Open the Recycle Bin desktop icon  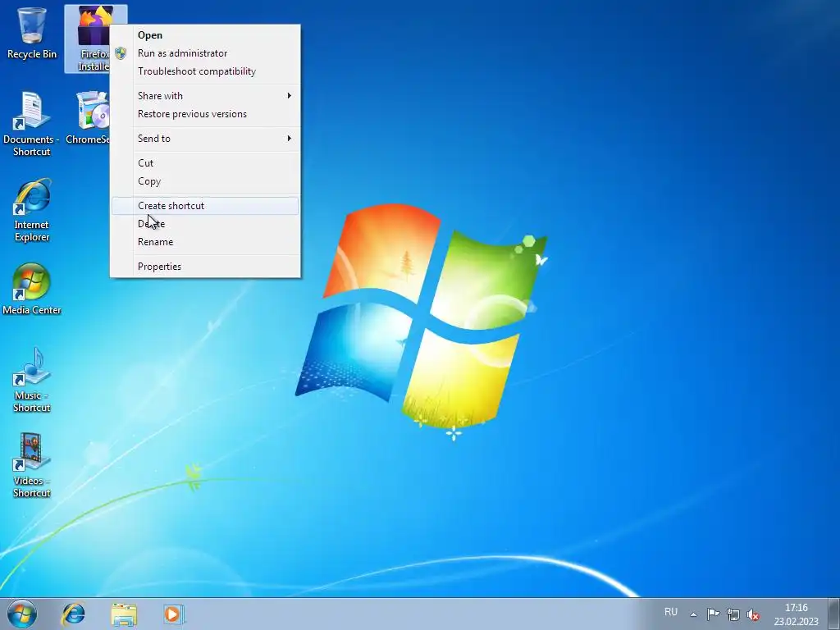(32, 33)
